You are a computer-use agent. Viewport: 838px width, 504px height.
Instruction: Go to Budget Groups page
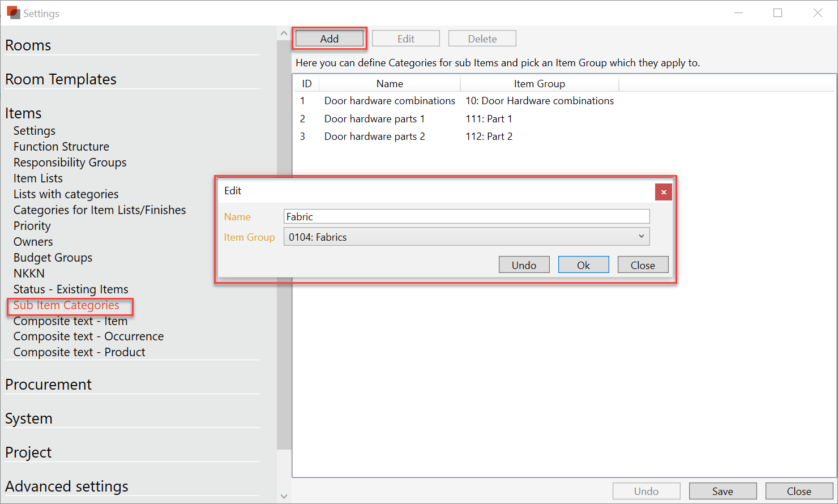[53, 258]
